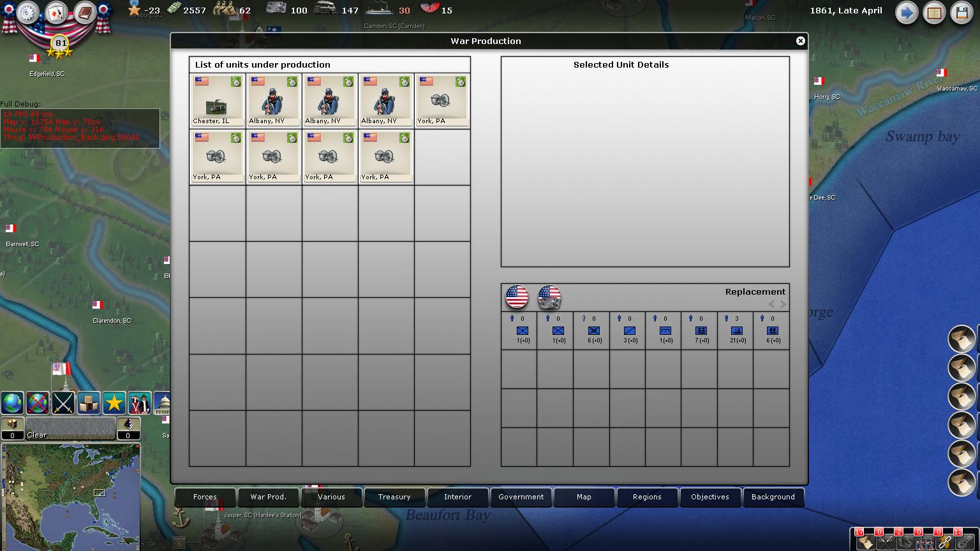Click the next replacement page arrow

(783, 304)
